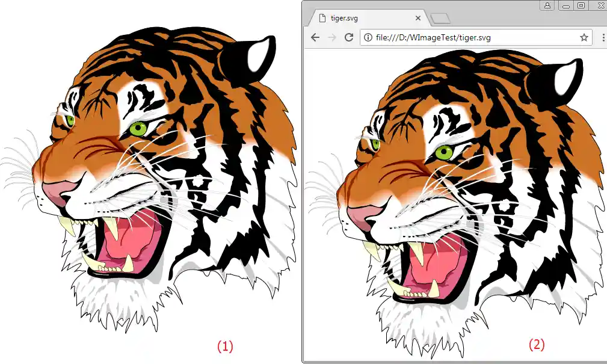Open site information via the circled-i dropdown

point(367,37)
